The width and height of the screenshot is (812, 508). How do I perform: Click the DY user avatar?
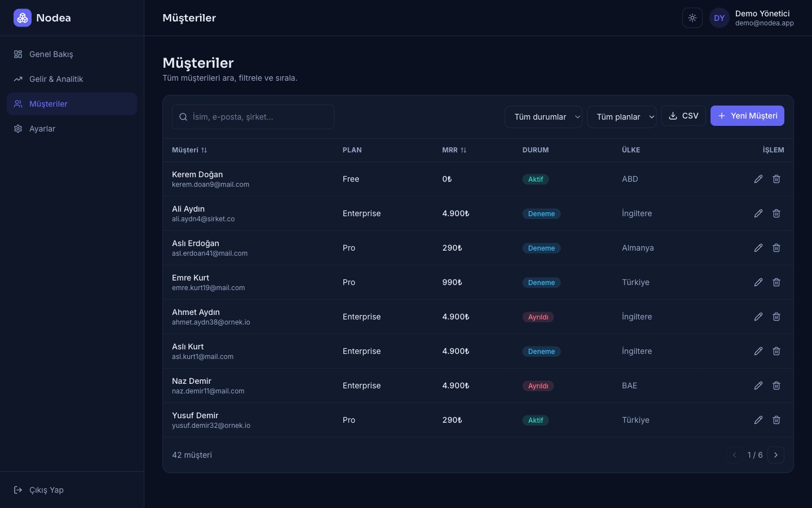[720, 18]
